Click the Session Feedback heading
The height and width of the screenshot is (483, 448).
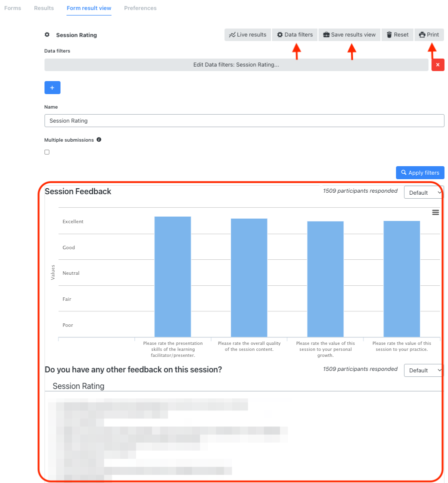pyautogui.click(x=78, y=191)
